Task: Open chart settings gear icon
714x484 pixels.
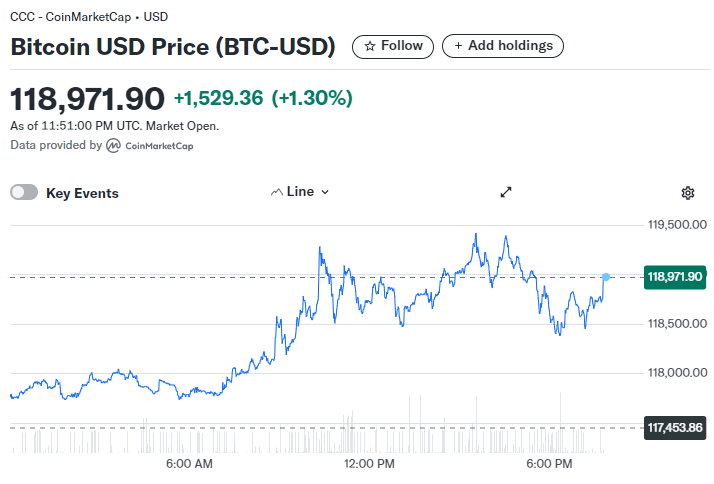Action: tap(688, 193)
